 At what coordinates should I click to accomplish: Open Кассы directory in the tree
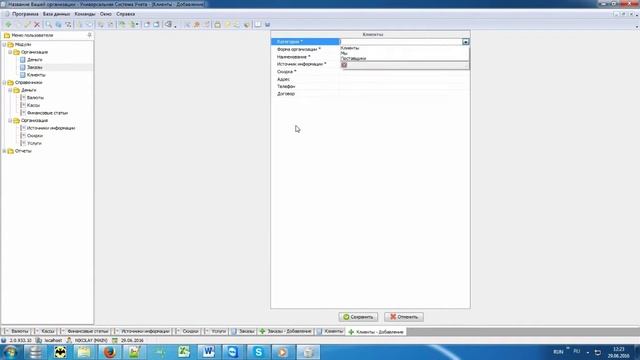click(x=33, y=105)
